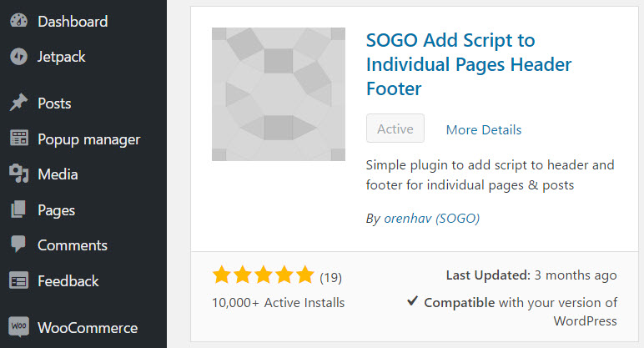Open More Details for SOGO plugin
The image size is (644, 348).
pos(484,130)
